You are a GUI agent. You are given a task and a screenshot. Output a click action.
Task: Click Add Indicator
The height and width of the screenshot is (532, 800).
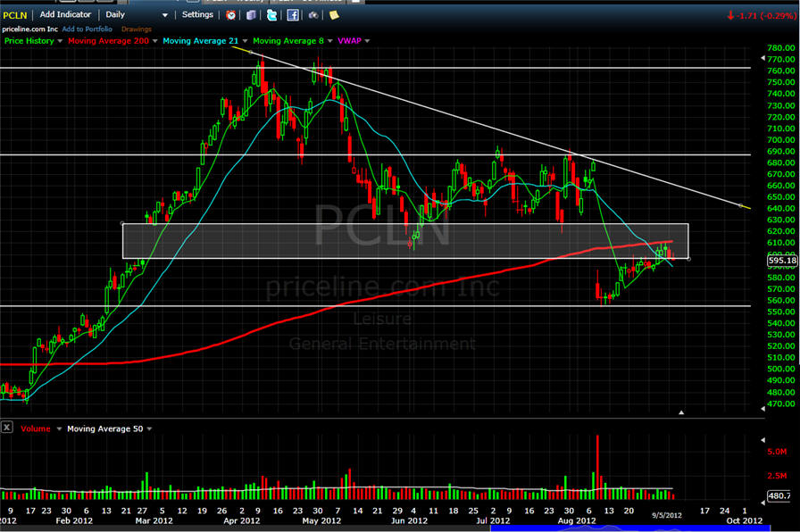[65, 15]
